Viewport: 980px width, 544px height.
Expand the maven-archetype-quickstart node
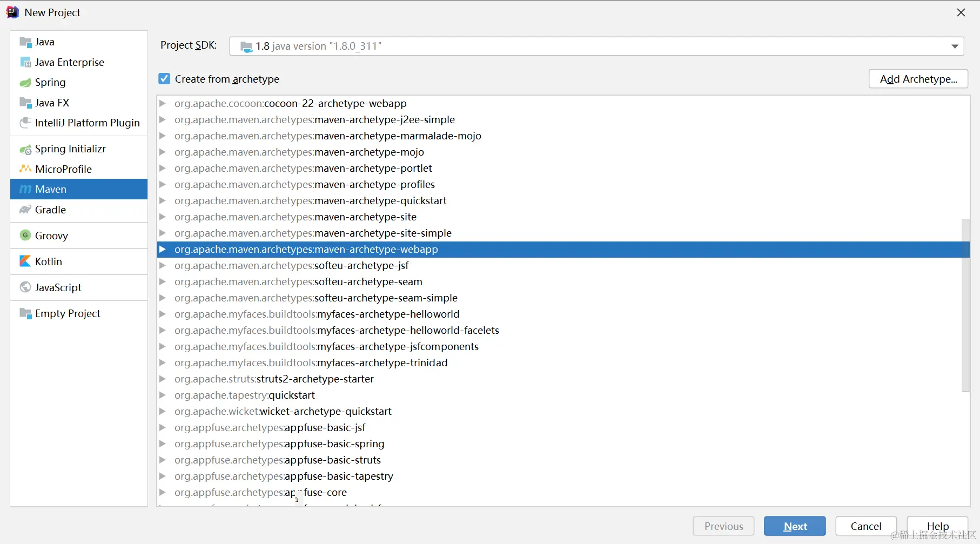pyautogui.click(x=162, y=200)
